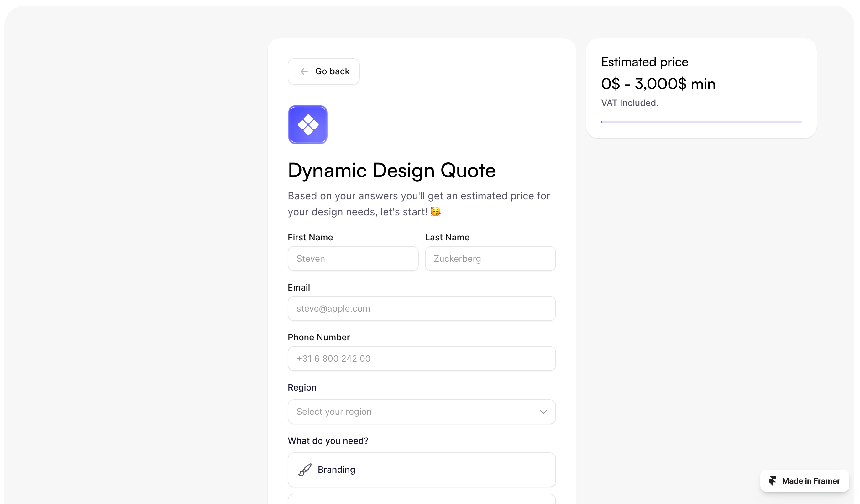Select the Branding option
This screenshot has width=860, height=504.
coord(421,470)
